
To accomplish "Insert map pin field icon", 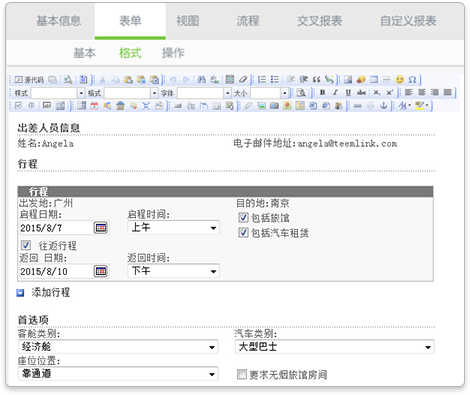I will click(287, 106).
